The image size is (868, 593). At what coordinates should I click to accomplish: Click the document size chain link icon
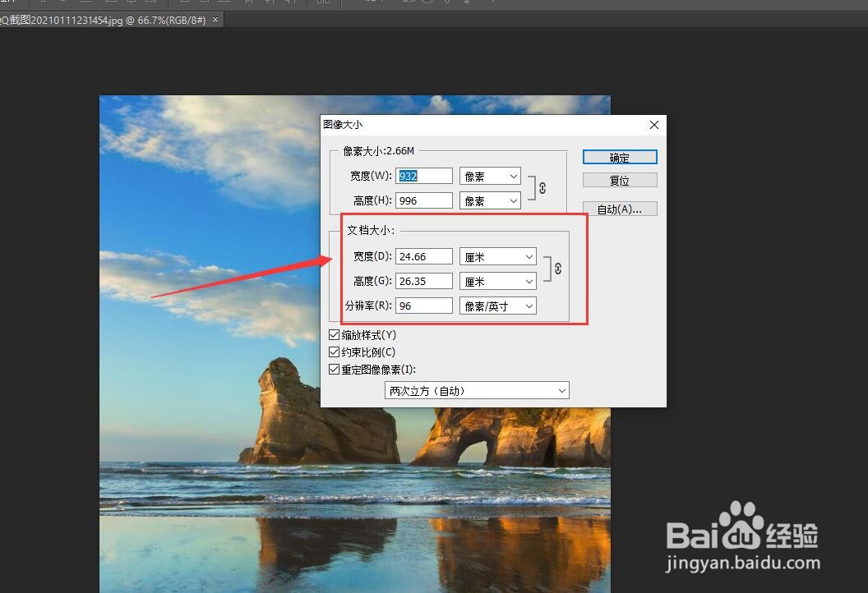pyautogui.click(x=558, y=269)
